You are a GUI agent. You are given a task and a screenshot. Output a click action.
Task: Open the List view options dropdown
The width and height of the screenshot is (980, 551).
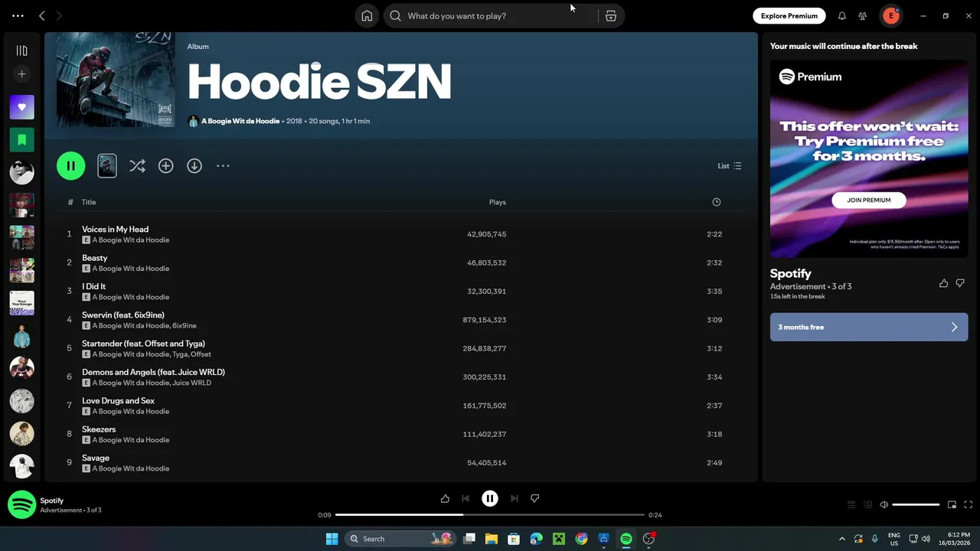pyautogui.click(x=730, y=166)
